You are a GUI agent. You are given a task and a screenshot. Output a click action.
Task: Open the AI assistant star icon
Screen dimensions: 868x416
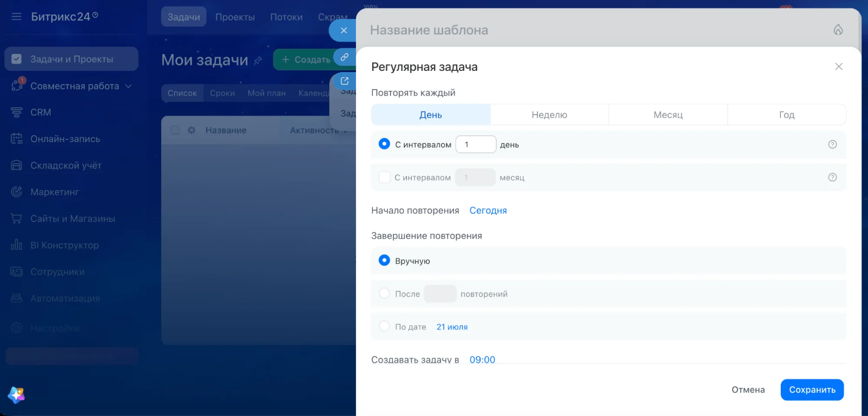point(16,395)
